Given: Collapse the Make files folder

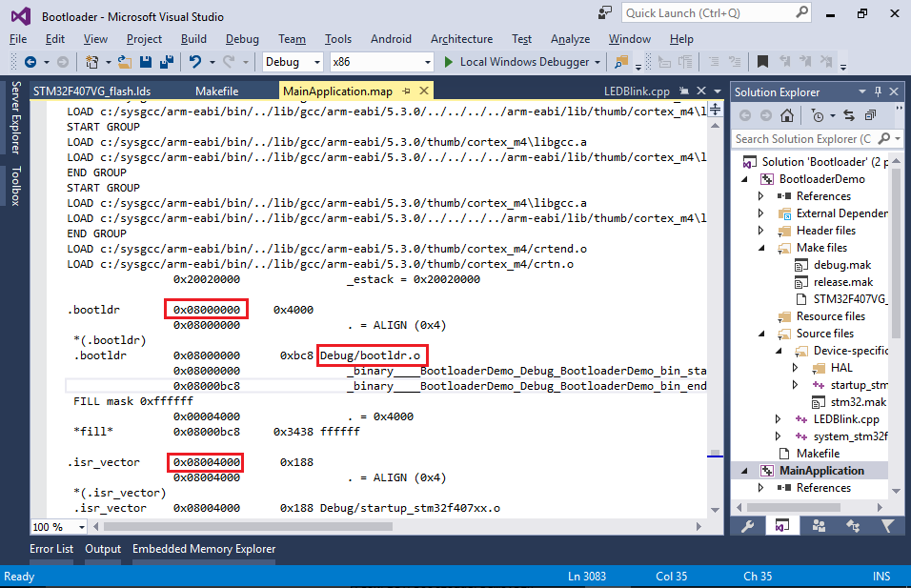Looking at the screenshot, I should coord(761,248).
